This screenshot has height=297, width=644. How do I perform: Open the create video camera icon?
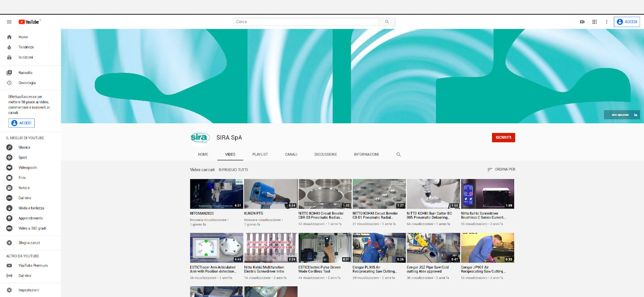click(x=582, y=22)
